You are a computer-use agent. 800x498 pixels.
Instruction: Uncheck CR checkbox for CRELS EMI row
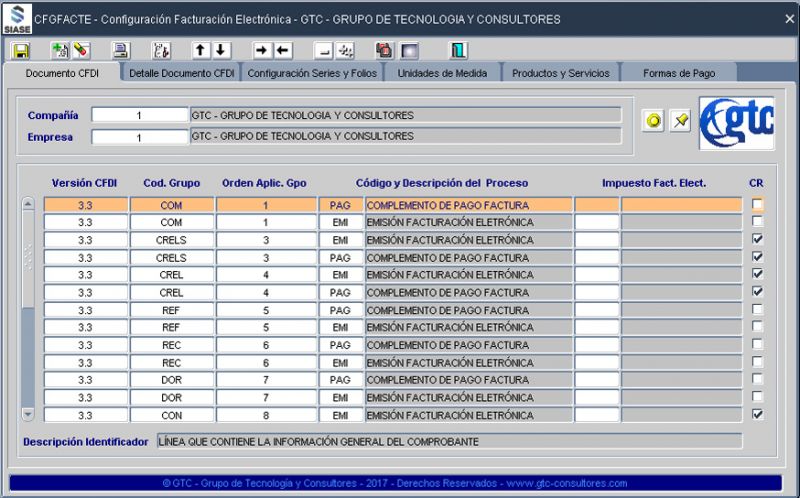[757, 240]
